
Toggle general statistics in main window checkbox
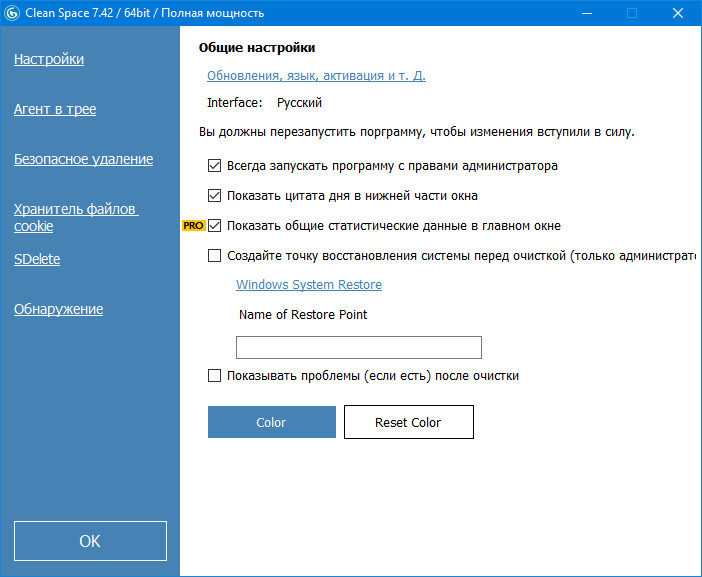point(214,226)
